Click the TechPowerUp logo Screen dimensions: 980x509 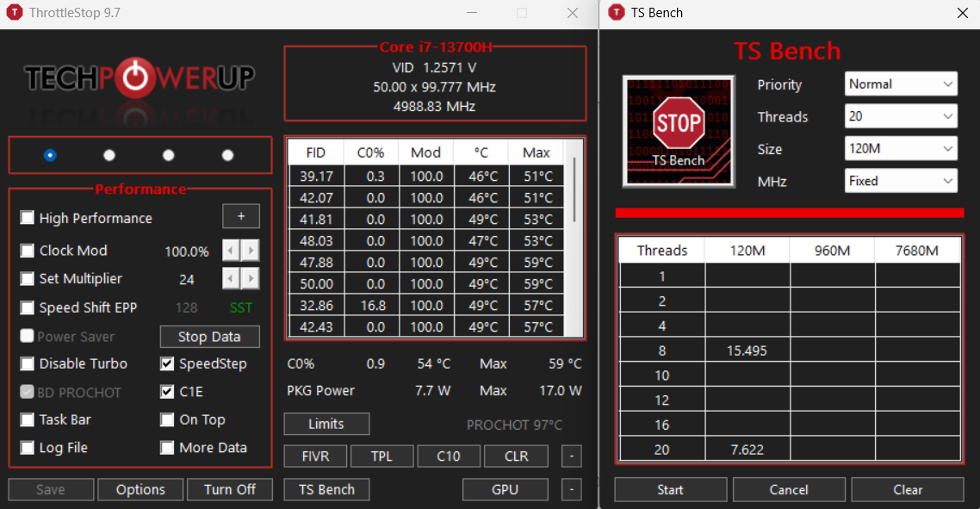(140, 78)
